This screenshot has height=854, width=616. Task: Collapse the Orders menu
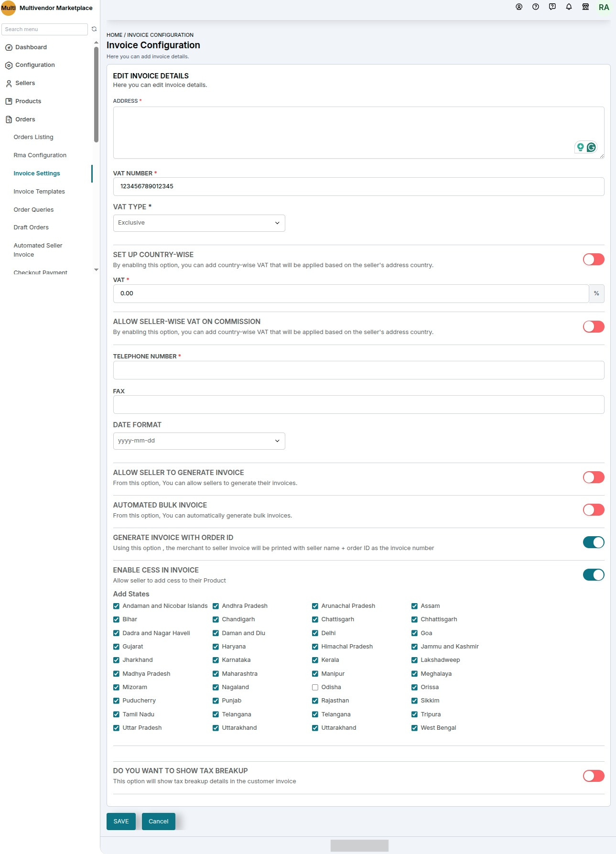[25, 119]
